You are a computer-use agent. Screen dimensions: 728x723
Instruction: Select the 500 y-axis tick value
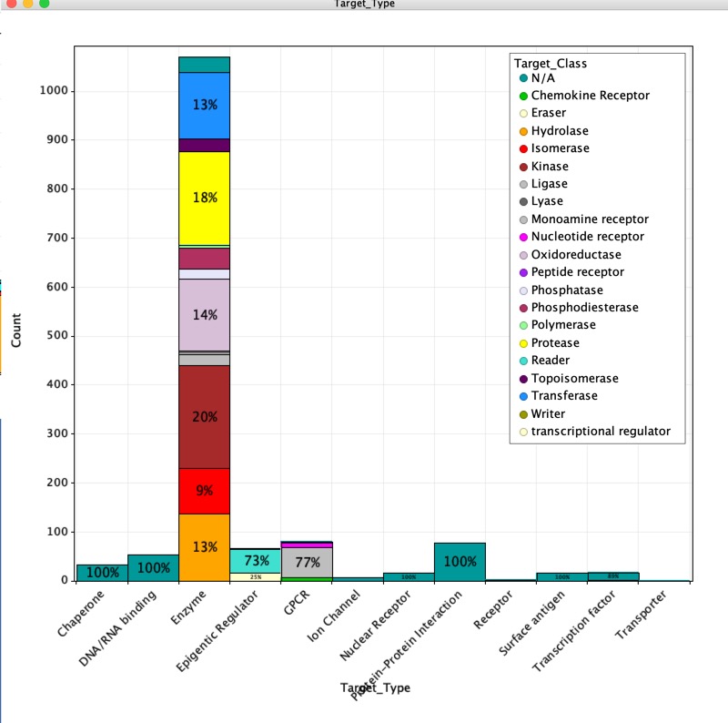pos(57,335)
